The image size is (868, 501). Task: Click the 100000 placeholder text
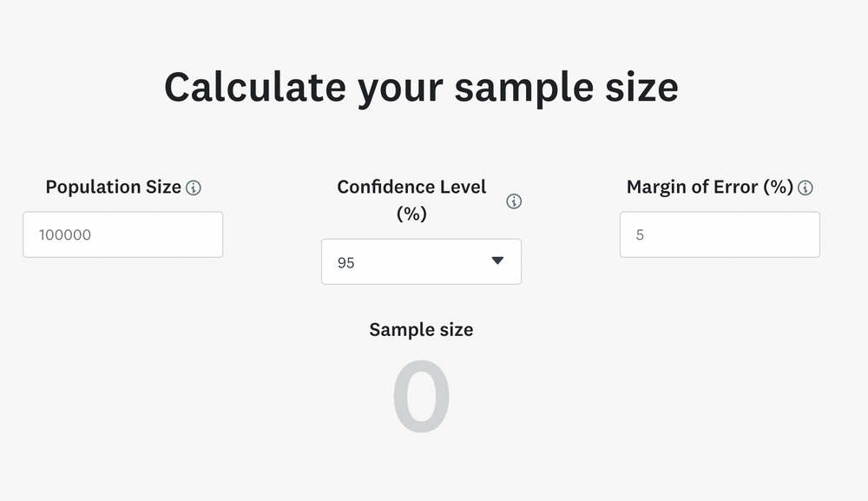[x=65, y=234]
